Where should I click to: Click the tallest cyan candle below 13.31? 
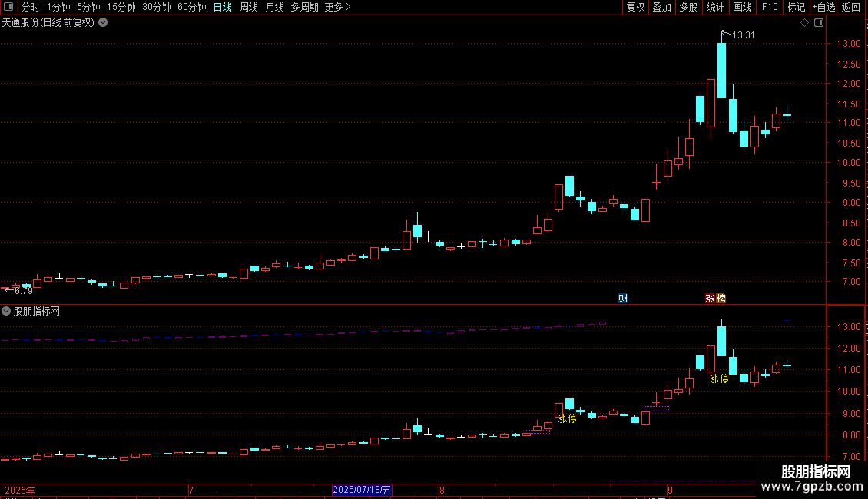(x=721, y=71)
